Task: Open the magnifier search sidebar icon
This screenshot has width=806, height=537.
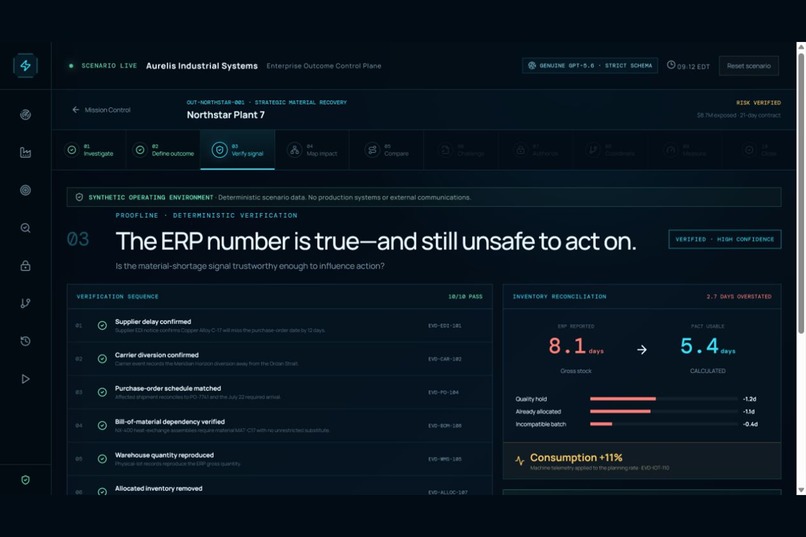Action: point(25,228)
